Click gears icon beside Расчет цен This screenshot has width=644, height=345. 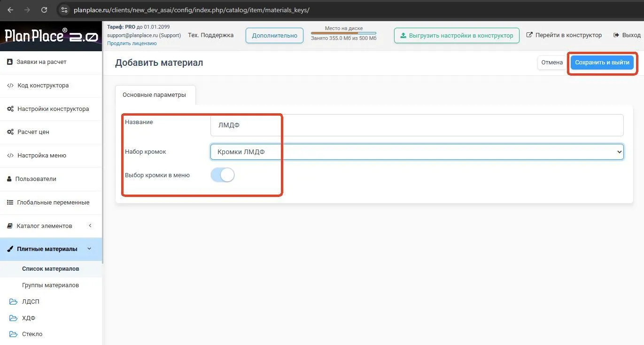coord(10,132)
